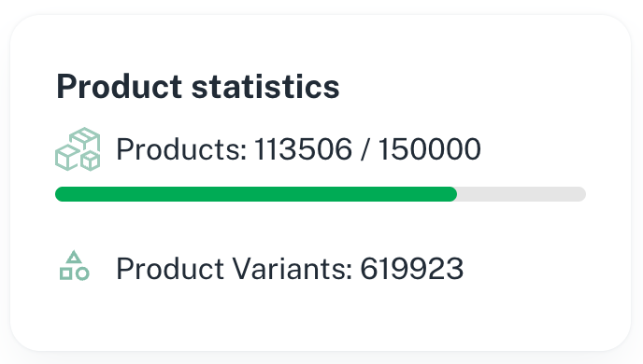
Task: Click the slash between product counts
Action: pyautogui.click(x=365, y=149)
